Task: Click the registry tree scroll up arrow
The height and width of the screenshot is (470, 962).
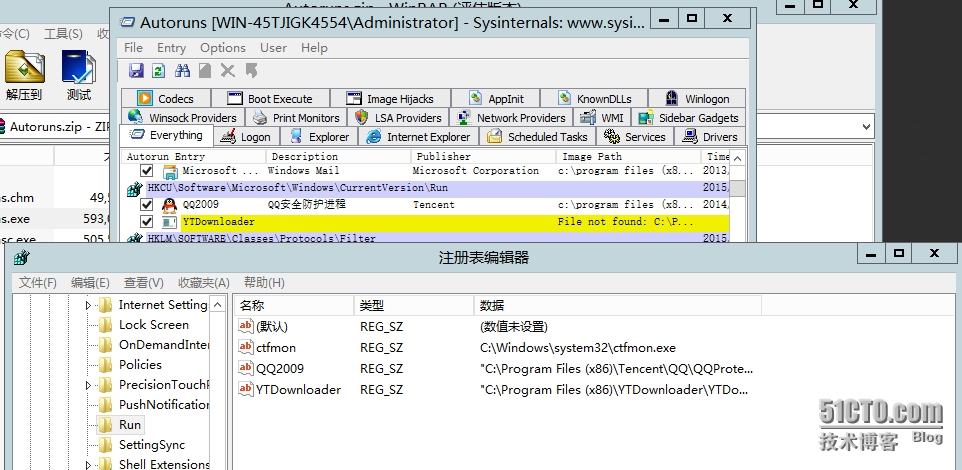Action: coord(217,305)
